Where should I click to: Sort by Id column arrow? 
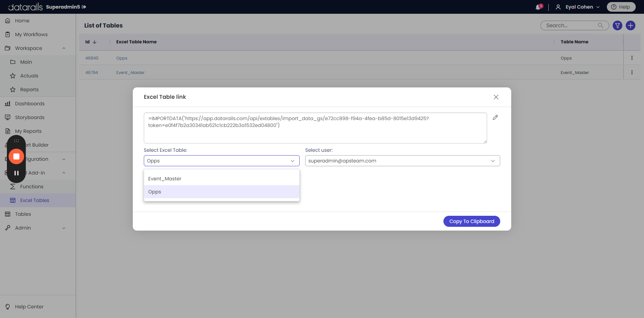coord(95,42)
